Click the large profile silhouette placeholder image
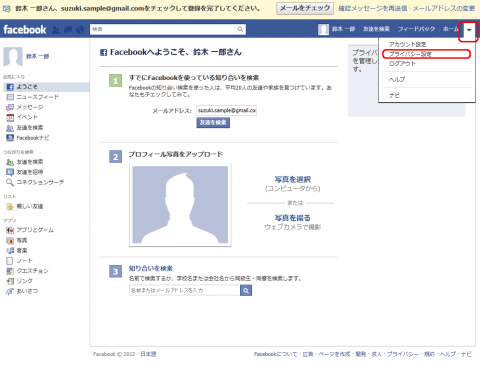This screenshot has height=369, width=480. tap(180, 205)
